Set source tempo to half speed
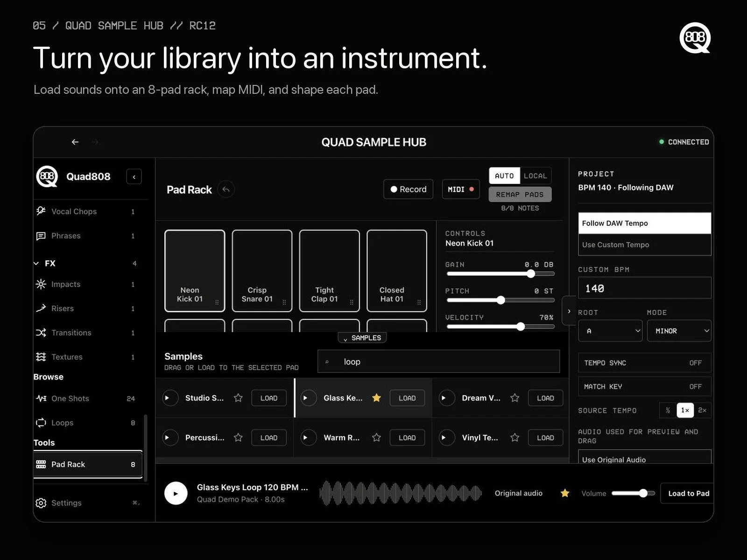This screenshot has width=747, height=560. (668, 410)
